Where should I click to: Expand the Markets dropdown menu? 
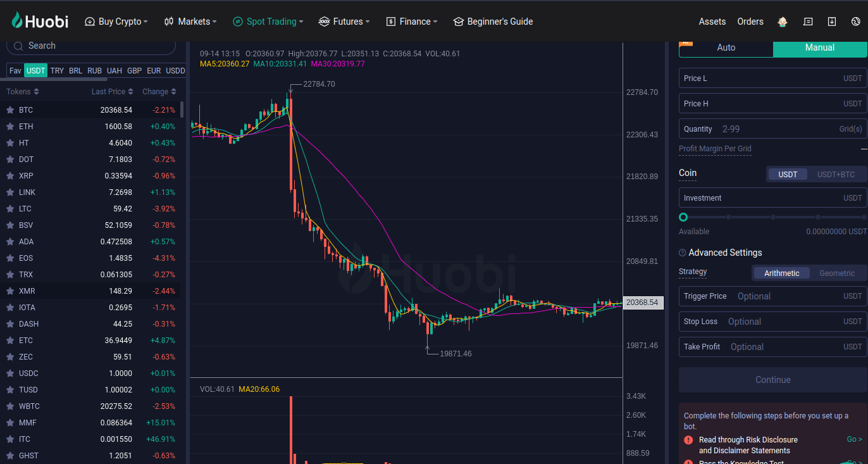pyautogui.click(x=190, y=22)
